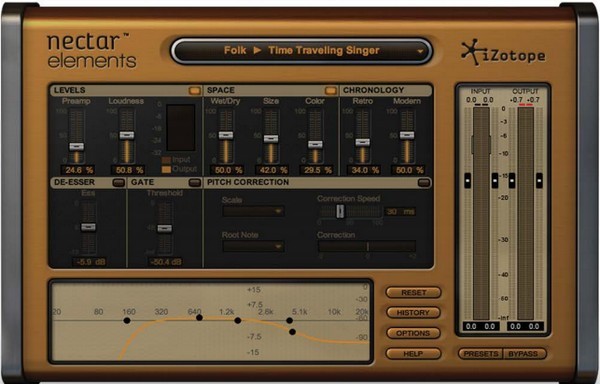The image size is (600, 384).
Task: Enable the Gate module
Action: click(195, 182)
